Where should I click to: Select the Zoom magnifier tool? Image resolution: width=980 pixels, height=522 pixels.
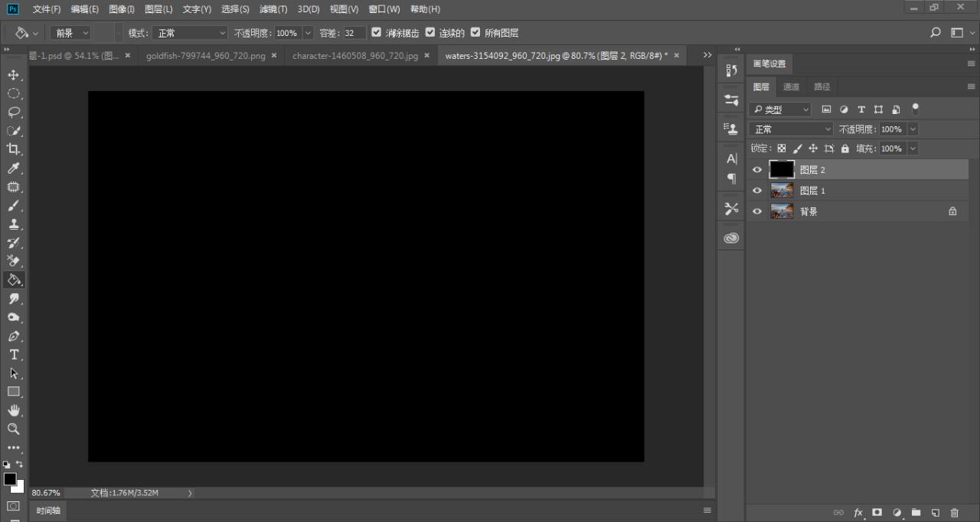click(13, 429)
